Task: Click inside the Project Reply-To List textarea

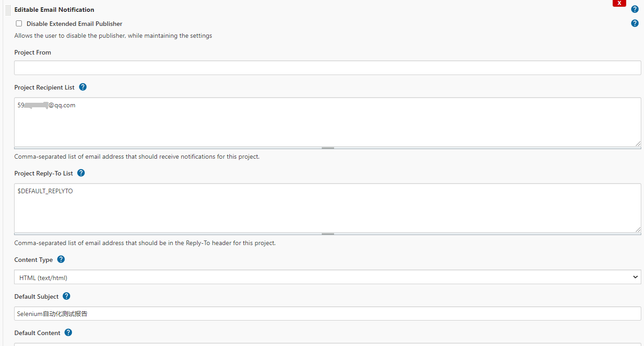Action: [x=328, y=208]
